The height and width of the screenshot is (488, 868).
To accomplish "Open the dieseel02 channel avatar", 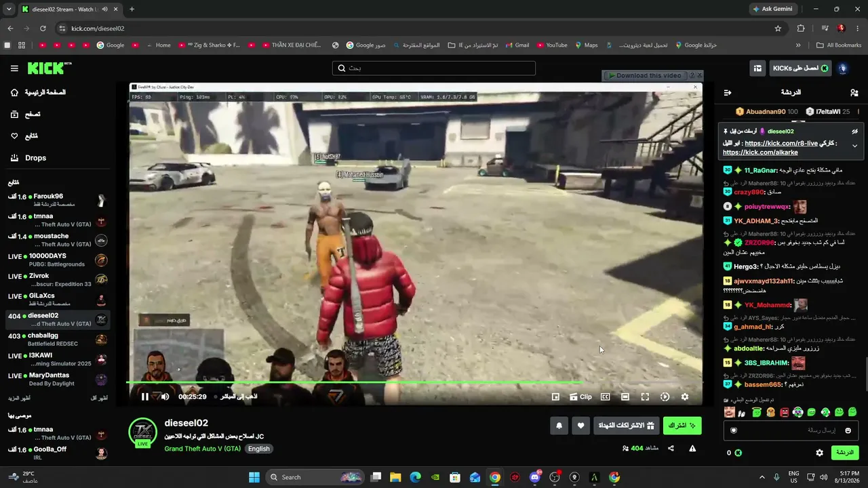I will 142,432.
